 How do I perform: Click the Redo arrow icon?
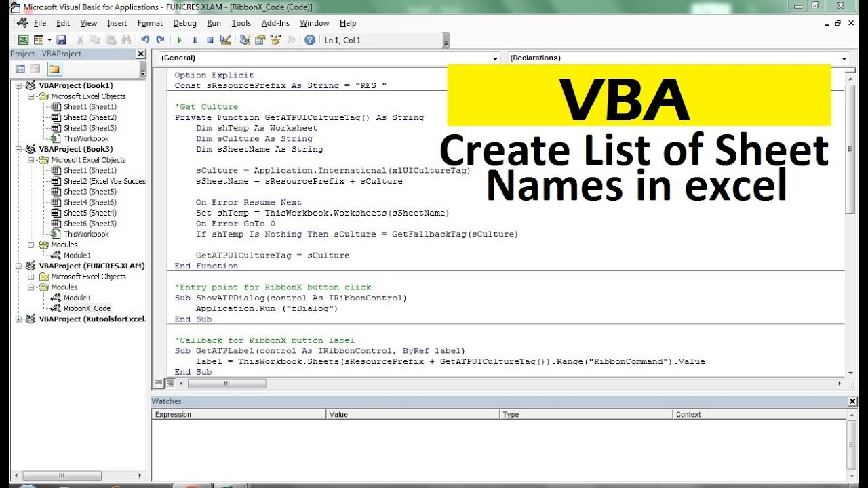[160, 40]
